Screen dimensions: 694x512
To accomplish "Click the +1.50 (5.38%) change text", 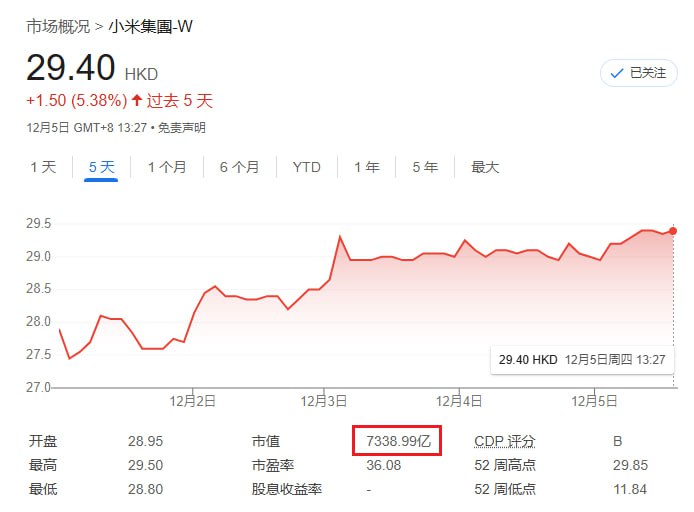I will (x=77, y=100).
